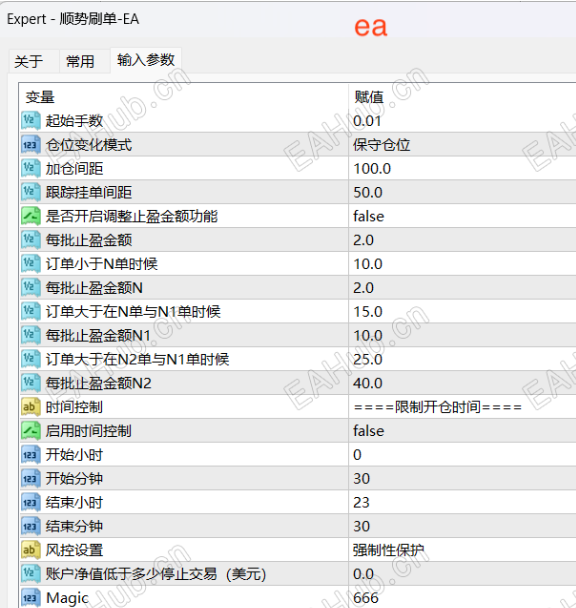Click the icon beside 跟踪挂单间距
This screenshot has width=576, height=608.
click(31, 192)
